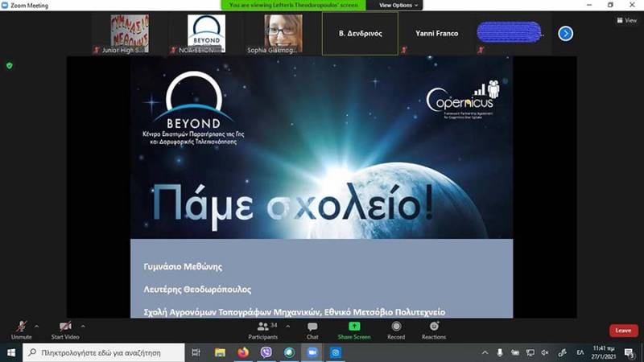This screenshot has width=644, height=362.
Task: Start video with the camera button
Action: click(65, 328)
